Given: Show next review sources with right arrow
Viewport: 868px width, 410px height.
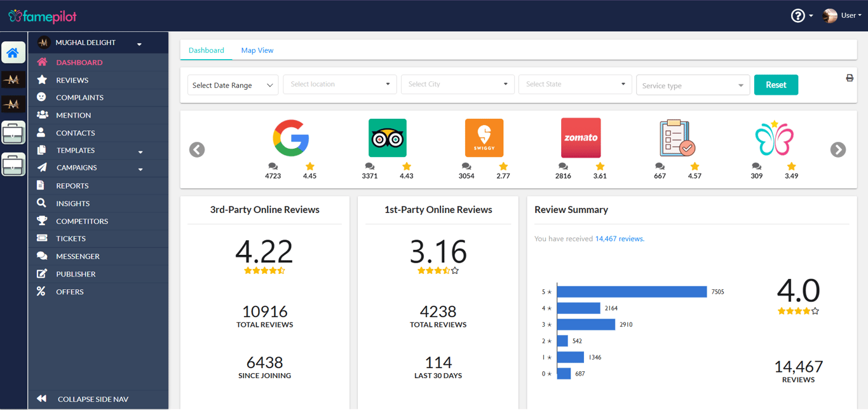Looking at the screenshot, I should coord(838,149).
